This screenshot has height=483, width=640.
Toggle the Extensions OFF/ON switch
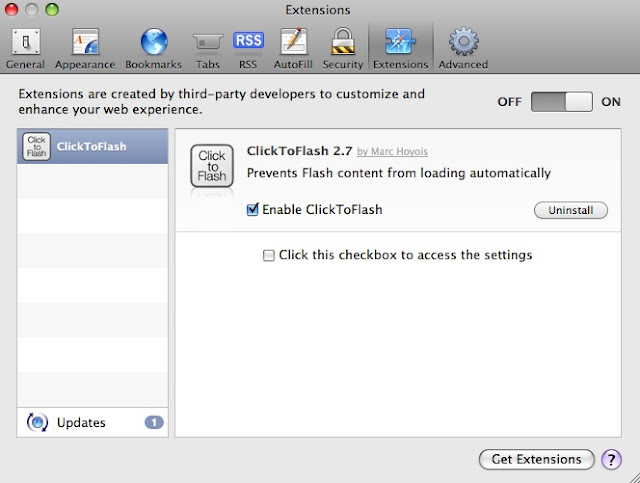[x=562, y=102]
